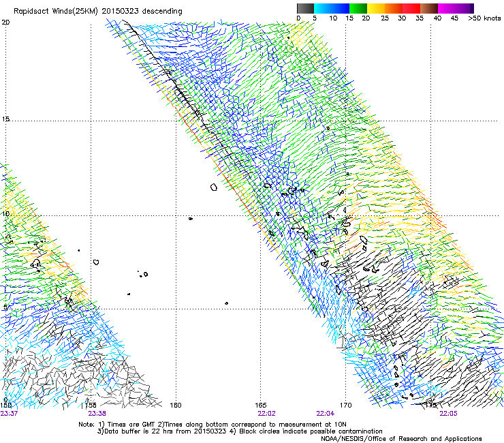504x443 pixels.
Task: Click the purple '22:02' time label
Action: pos(266,414)
